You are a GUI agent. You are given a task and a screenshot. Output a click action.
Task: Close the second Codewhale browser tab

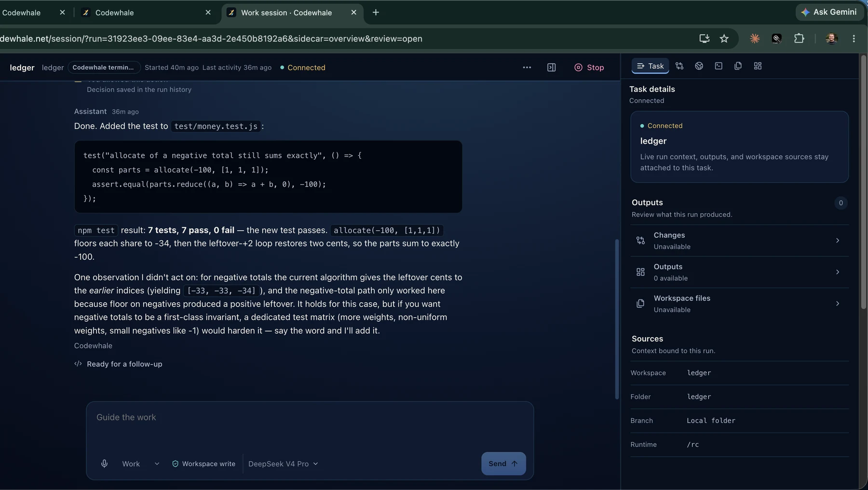pyautogui.click(x=208, y=13)
